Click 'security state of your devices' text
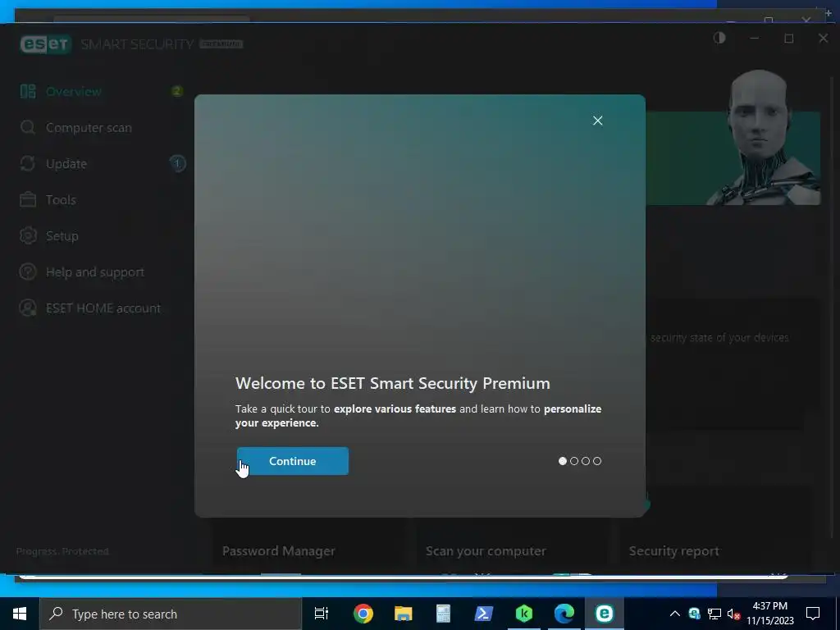 pyautogui.click(x=719, y=337)
